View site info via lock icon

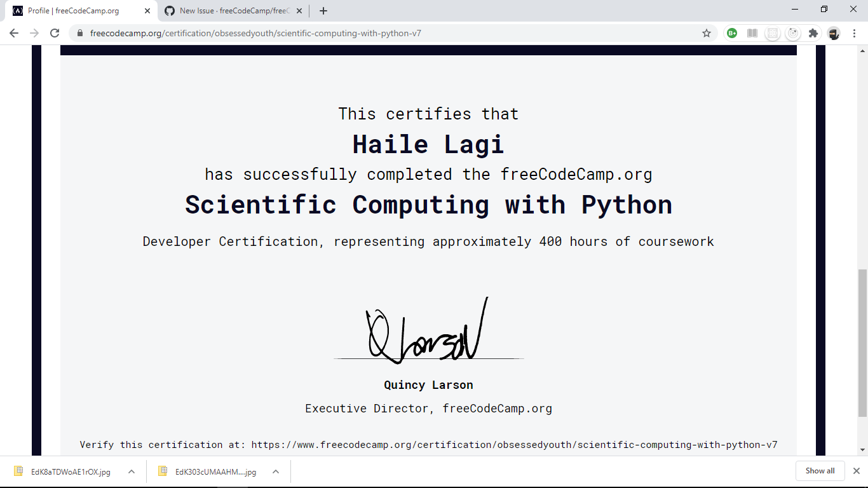pyautogui.click(x=80, y=33)
